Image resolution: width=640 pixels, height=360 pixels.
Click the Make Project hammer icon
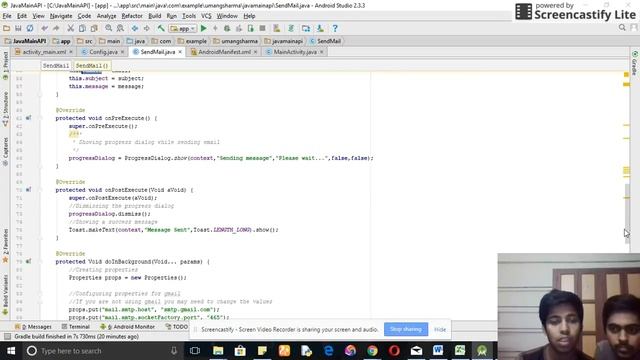(x=161, y=29)
